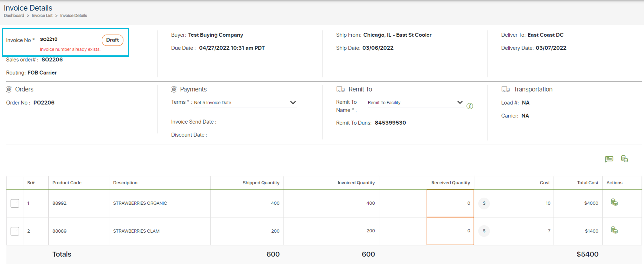Go to Dashboard via the breadcrumb
644x269 pixels.
click(x=14, y=15)
